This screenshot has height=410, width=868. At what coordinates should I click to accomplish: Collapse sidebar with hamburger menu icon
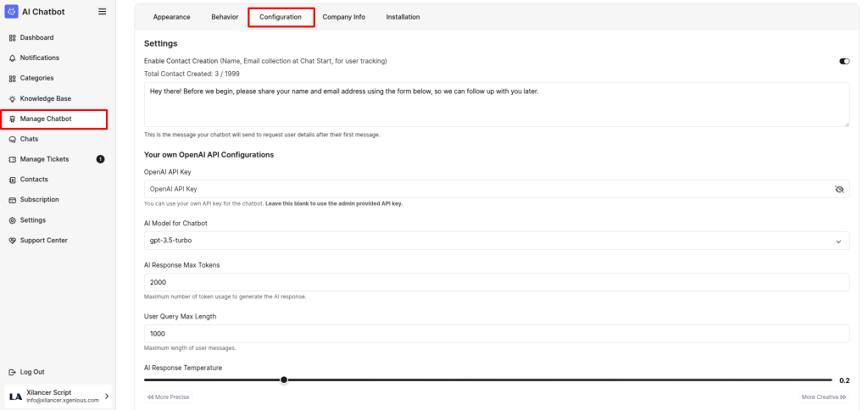102,12
